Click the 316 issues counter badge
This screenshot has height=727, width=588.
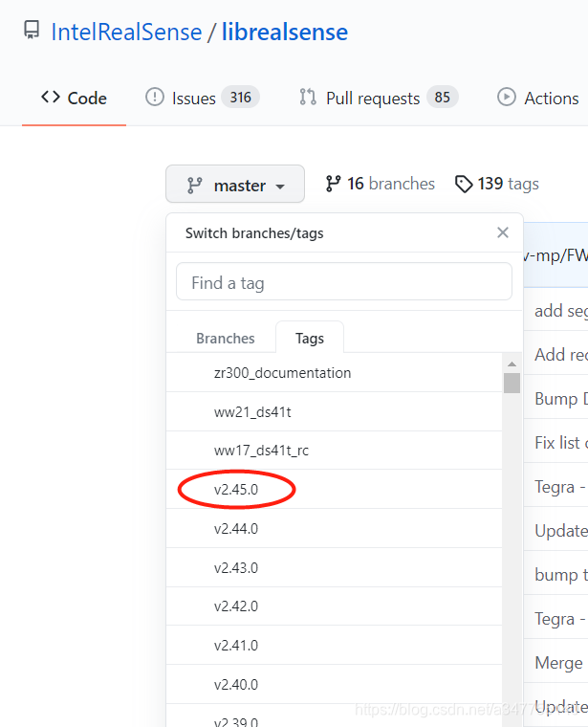pyautogui.click(x=241, y=98)
